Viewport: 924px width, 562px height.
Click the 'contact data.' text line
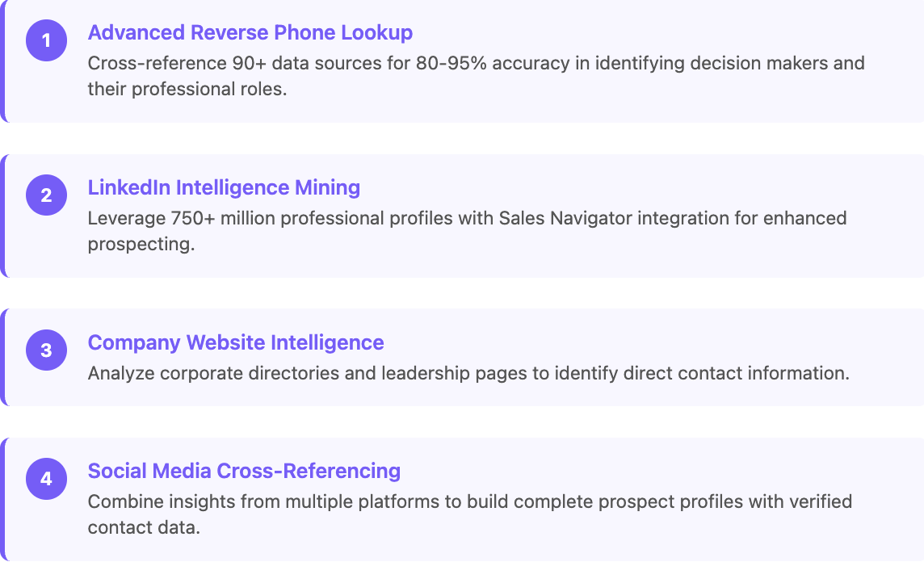click(x=144, y=527)
